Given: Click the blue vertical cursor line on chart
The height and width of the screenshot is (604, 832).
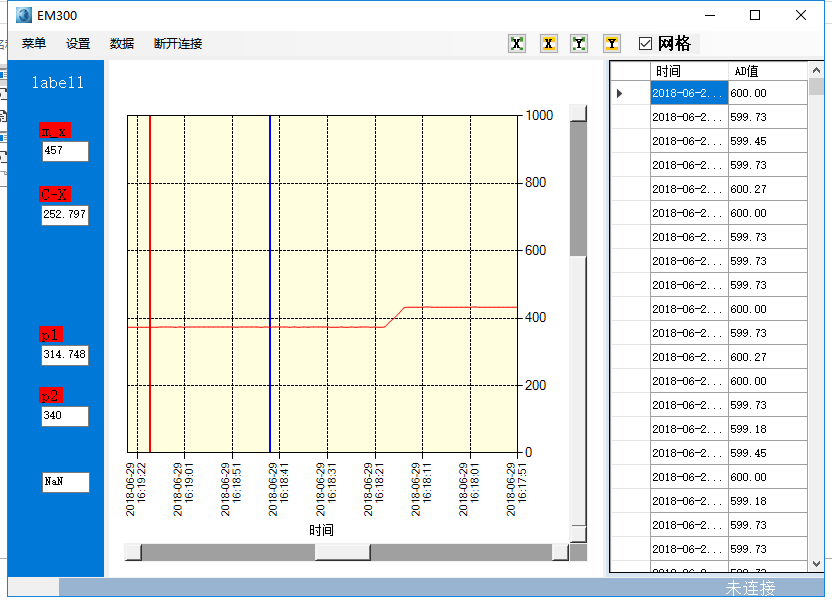Looking at the screenshot, I should [270, 283].
